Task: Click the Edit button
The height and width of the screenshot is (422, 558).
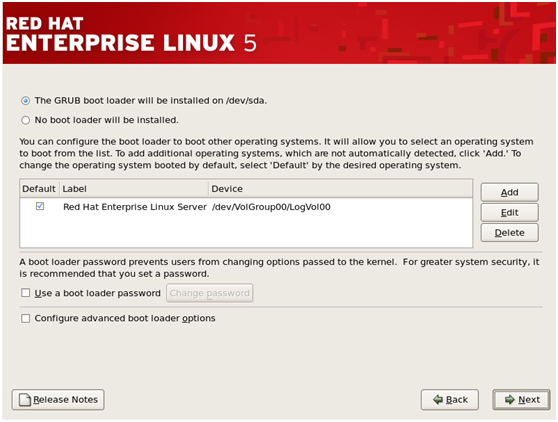Action: [x=509, y=212]
